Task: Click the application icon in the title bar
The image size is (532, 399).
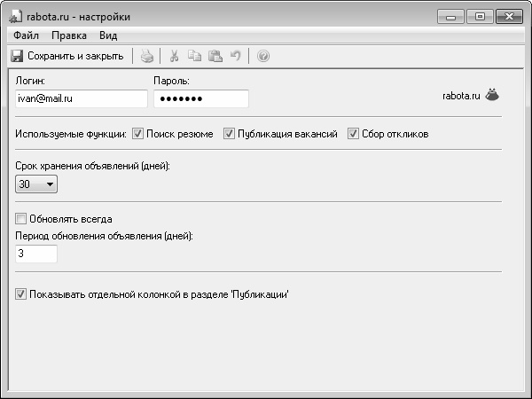Action: coord(15,16)
